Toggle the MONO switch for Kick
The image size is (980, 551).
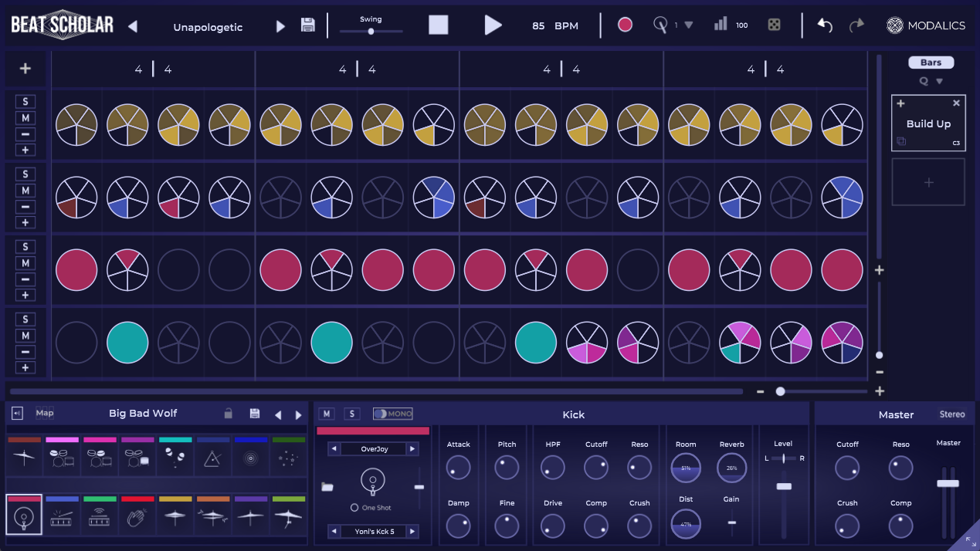tap(393, 414)
